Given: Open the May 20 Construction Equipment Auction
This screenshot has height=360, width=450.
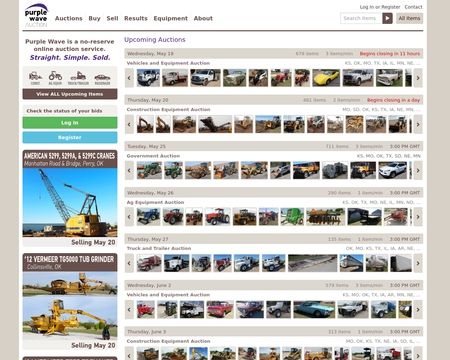Looking at the screenshot, I should point(168,109).
